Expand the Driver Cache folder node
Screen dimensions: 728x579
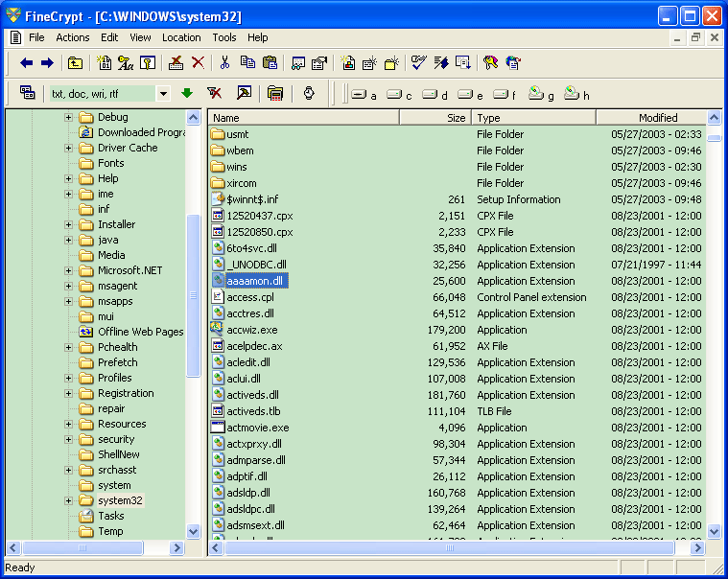pos(68,148)
